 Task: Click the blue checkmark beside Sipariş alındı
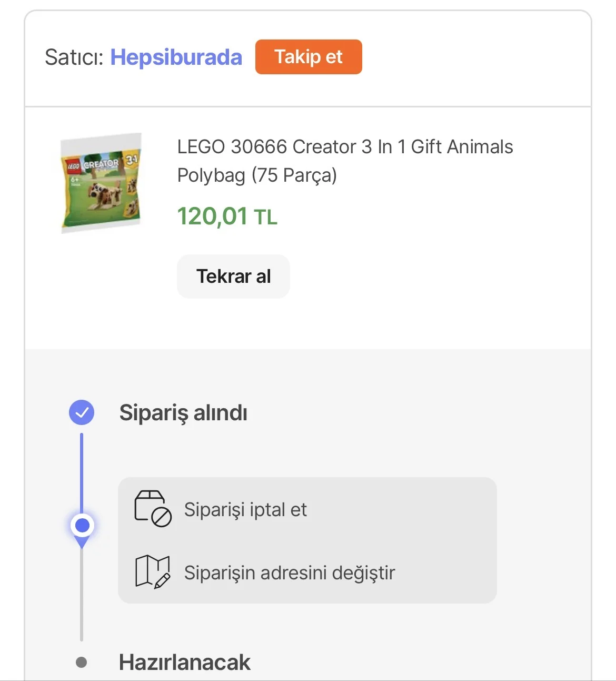pos(82,412)
